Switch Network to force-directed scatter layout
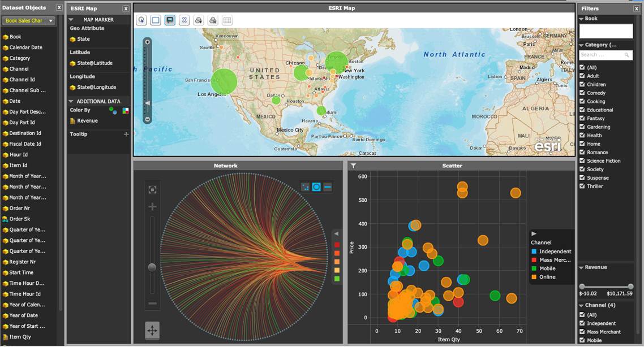This screenshot has width=644, height=347. click(x=305, y=187)
